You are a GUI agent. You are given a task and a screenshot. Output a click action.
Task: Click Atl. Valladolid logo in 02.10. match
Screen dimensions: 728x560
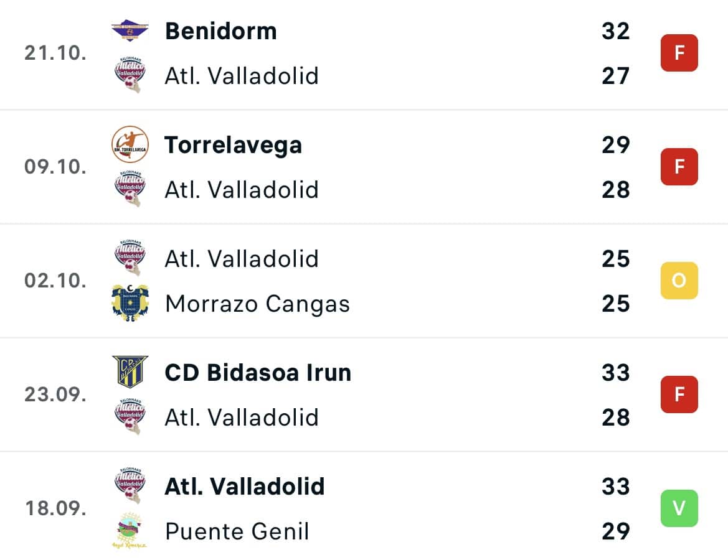pyautogui.click(x=130, y=258)
